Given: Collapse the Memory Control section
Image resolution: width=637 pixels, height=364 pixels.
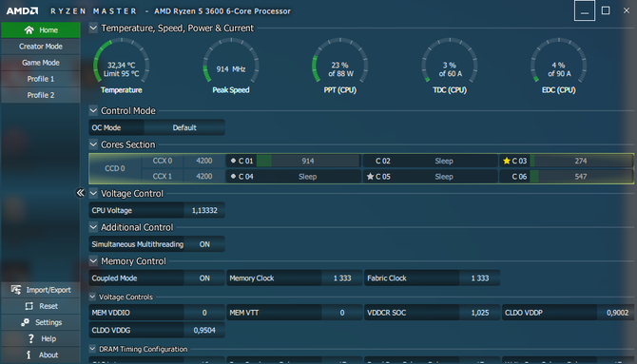Looking at the screenshot, I should coord(93,260).
